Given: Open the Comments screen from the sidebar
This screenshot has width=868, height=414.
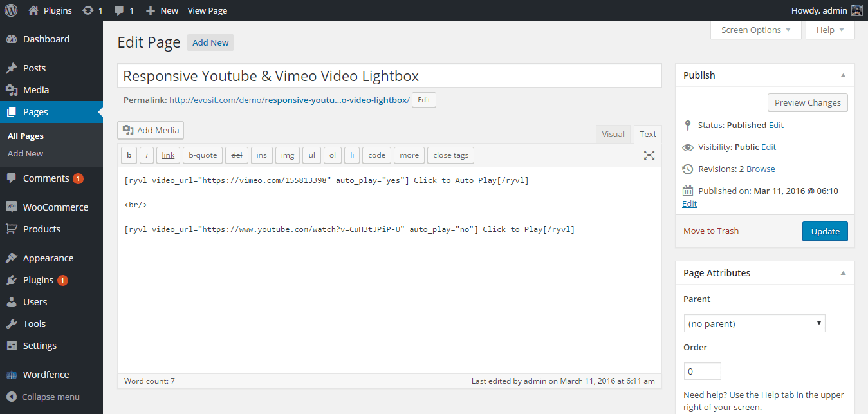Looking at the screenshot, I should [x=45, y=178].
